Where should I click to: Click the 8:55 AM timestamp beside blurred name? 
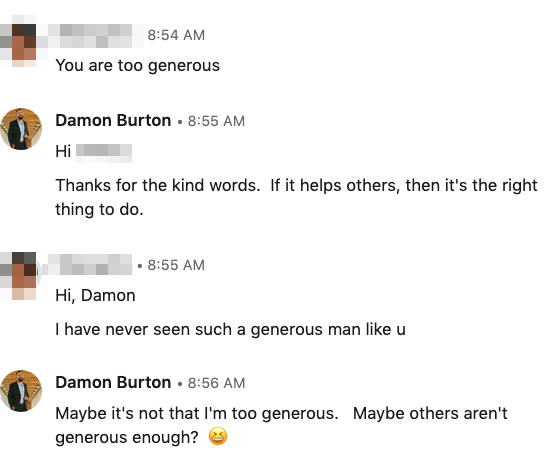(176, 265)
